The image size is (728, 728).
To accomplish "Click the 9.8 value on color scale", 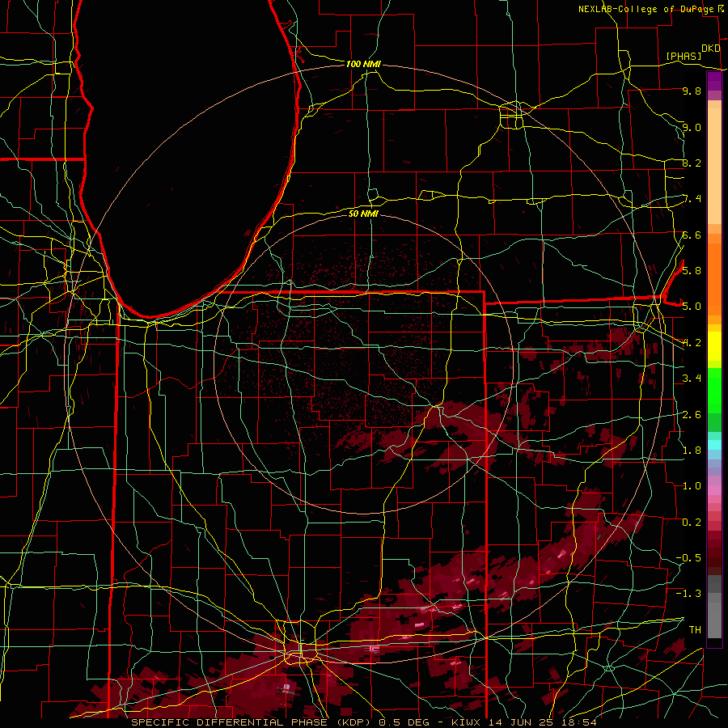I will tap(692, 91).
